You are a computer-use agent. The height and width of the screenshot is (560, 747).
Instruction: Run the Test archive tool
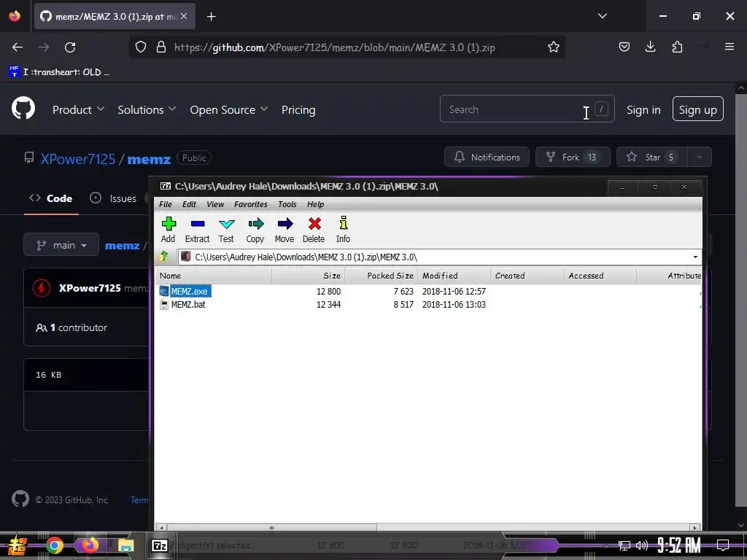point(226,230)
